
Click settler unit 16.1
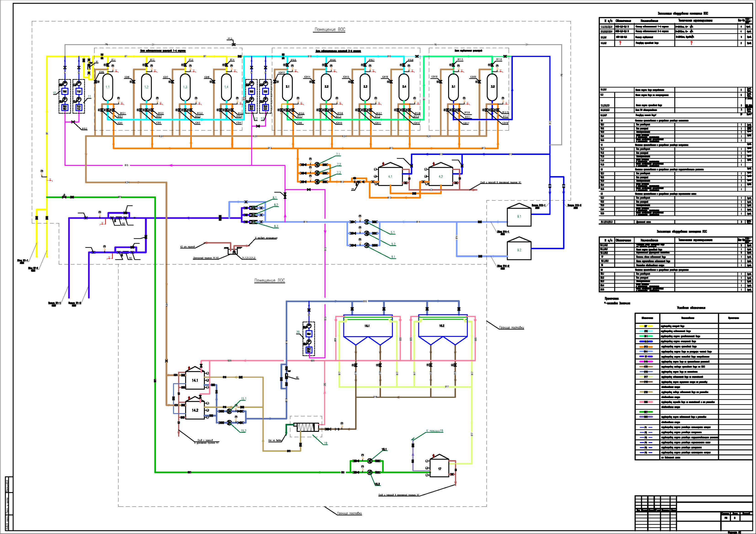(x=368, y=329)
